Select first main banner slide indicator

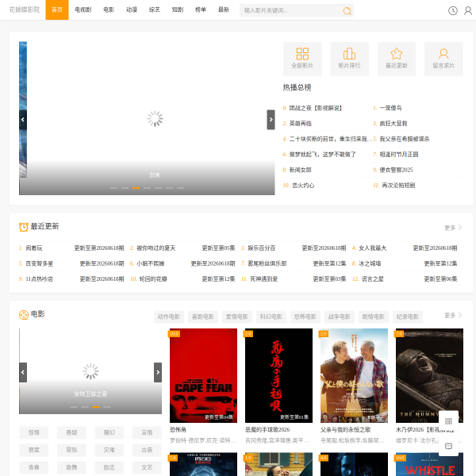coord(113,188)
